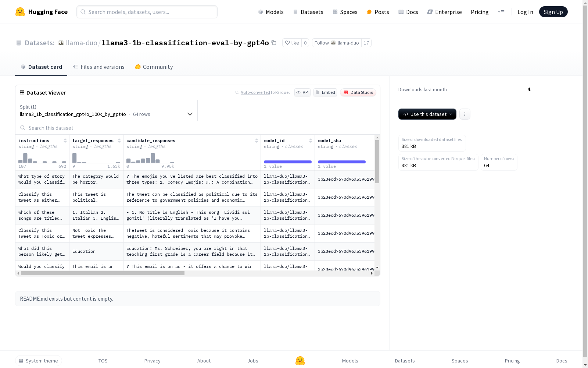Open the navigation overflow menu icon
588x368 pixels.
coord(501,12)
